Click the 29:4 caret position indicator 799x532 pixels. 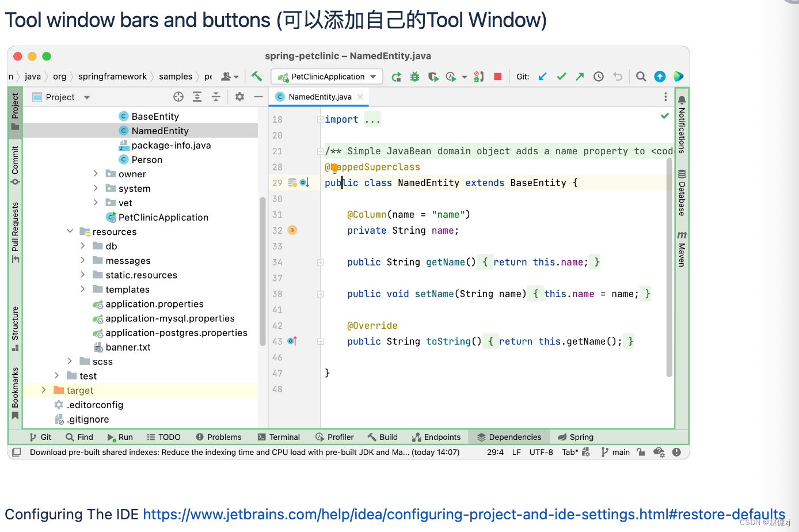[495, 453]
